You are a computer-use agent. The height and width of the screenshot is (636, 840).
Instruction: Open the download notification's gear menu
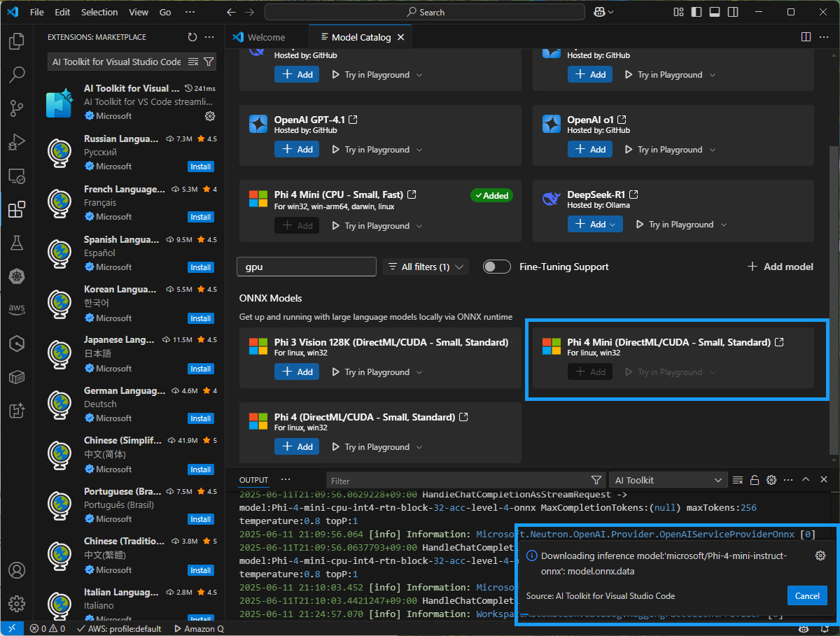click(820, 556)
